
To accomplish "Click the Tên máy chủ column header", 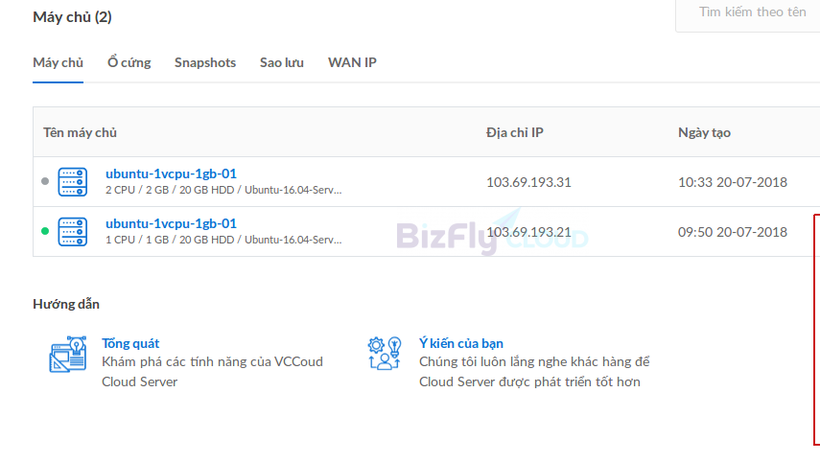I will 80,132.
